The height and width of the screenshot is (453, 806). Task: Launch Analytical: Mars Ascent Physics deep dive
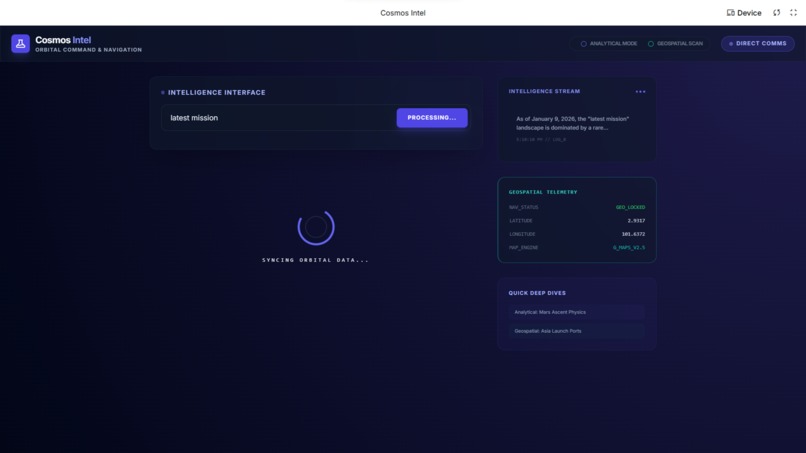(576, 312)
